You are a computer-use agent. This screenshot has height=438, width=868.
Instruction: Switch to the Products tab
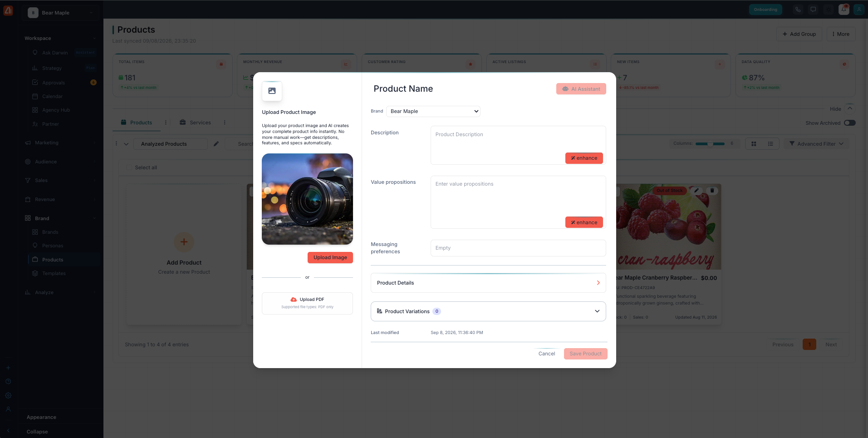136,123
